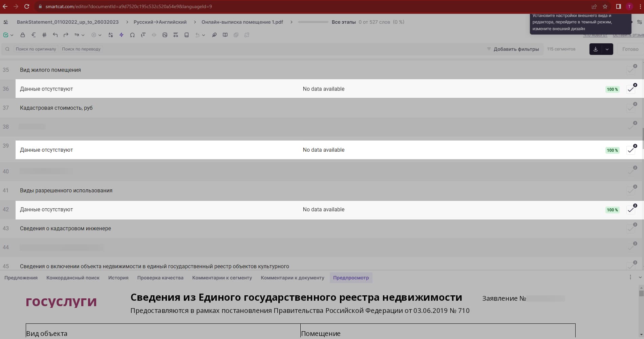Click the purple lightning bolt icon
This screenshot has width=644, height=339.
tap(122, 35)
